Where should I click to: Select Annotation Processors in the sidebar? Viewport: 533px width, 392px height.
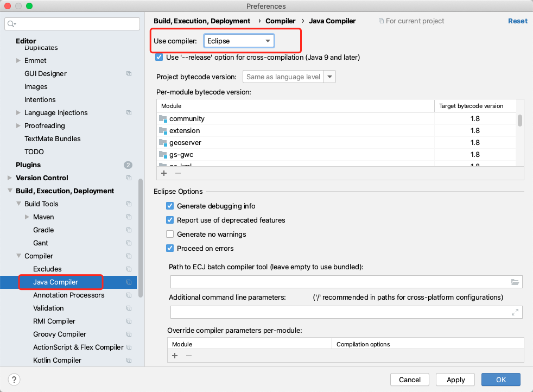68,295
